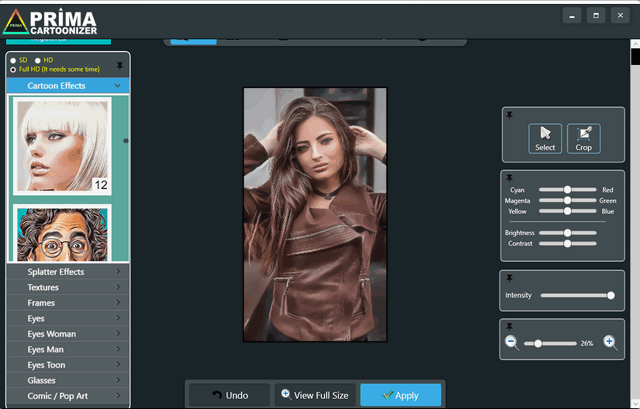This screenshot has height=409, width=640.
Task: Choose Full HD quality radio button
Action: pyautogui.click(x=13, y=69)
